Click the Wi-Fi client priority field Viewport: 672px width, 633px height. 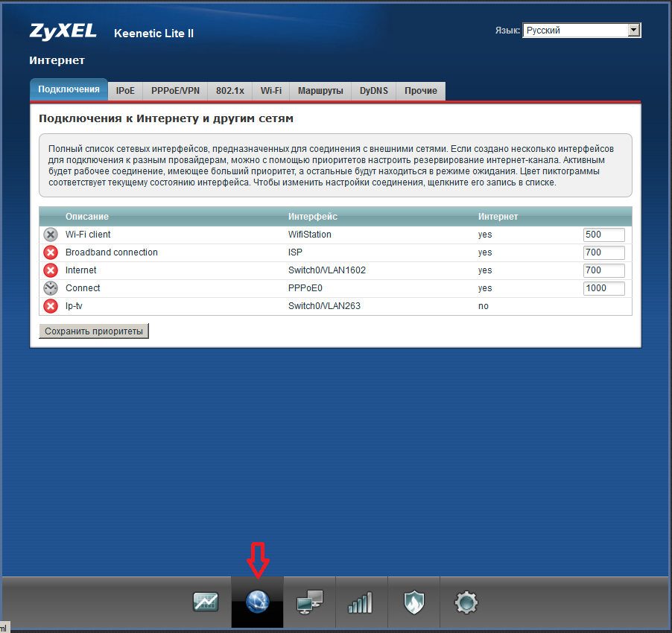(603, 235)
